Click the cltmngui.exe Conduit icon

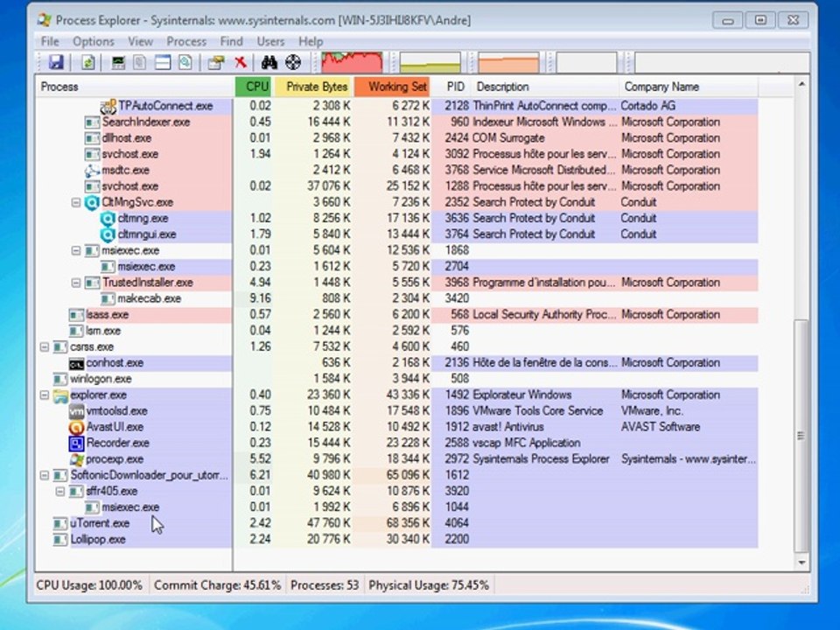pos(108,234)
